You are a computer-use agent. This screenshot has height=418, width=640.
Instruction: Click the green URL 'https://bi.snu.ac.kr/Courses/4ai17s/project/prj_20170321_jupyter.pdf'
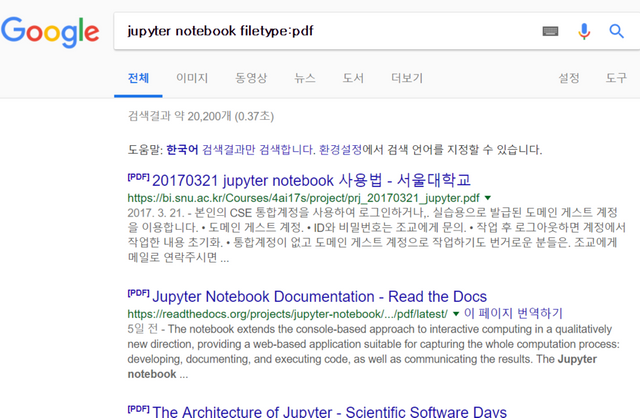pos(303,198)
